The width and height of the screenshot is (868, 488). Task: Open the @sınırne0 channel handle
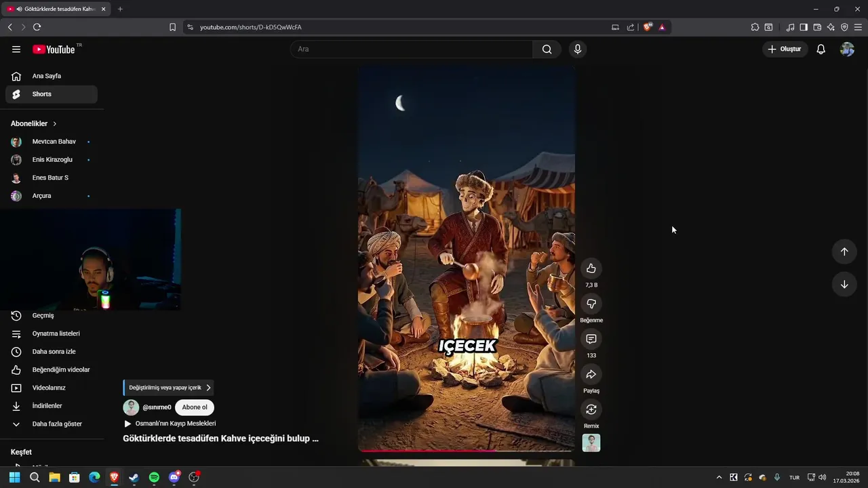[157, 407]
